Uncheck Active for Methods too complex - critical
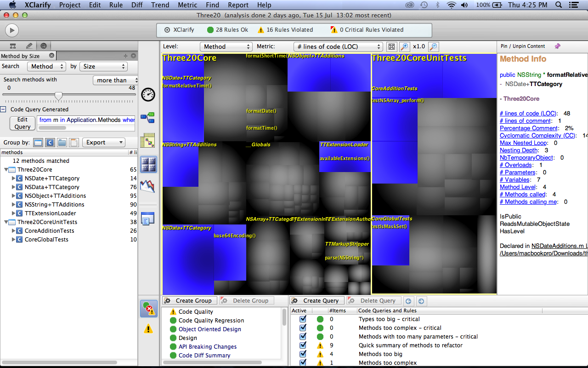 (x=303, y=328)
